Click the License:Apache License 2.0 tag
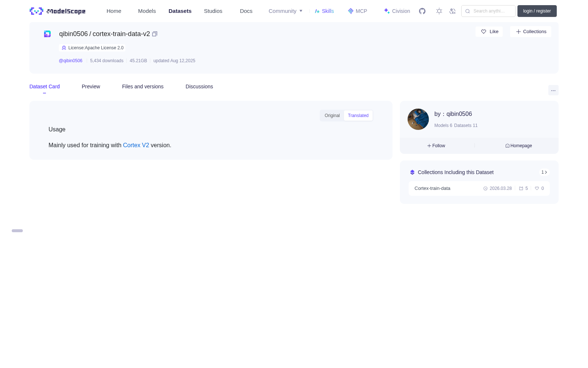 pyautogui.click(x=92, y=48)
